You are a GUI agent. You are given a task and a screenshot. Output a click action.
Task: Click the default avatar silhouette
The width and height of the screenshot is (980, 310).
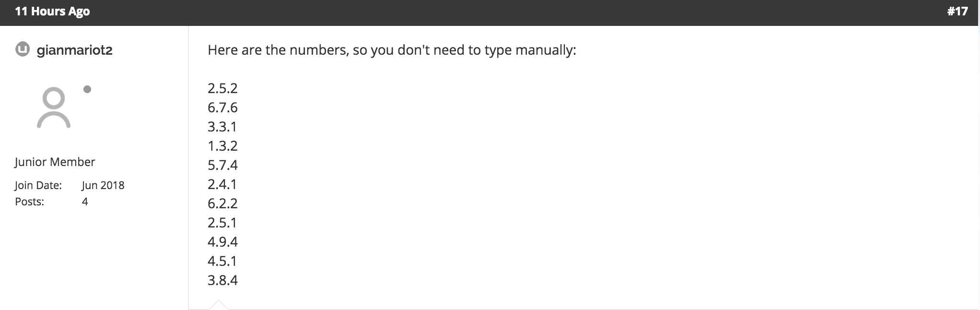[54, 107]
